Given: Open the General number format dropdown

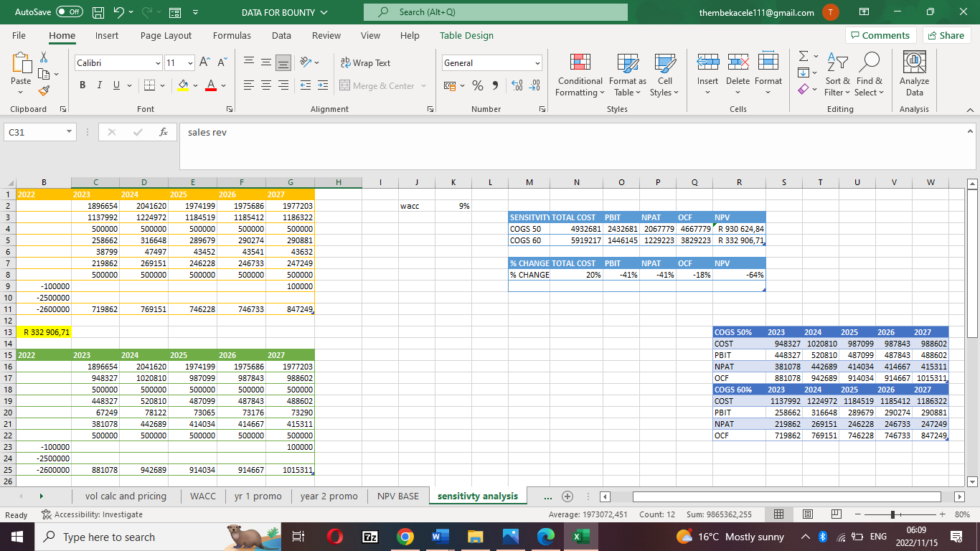Looking at the screenshot, I should click(537, 63).
